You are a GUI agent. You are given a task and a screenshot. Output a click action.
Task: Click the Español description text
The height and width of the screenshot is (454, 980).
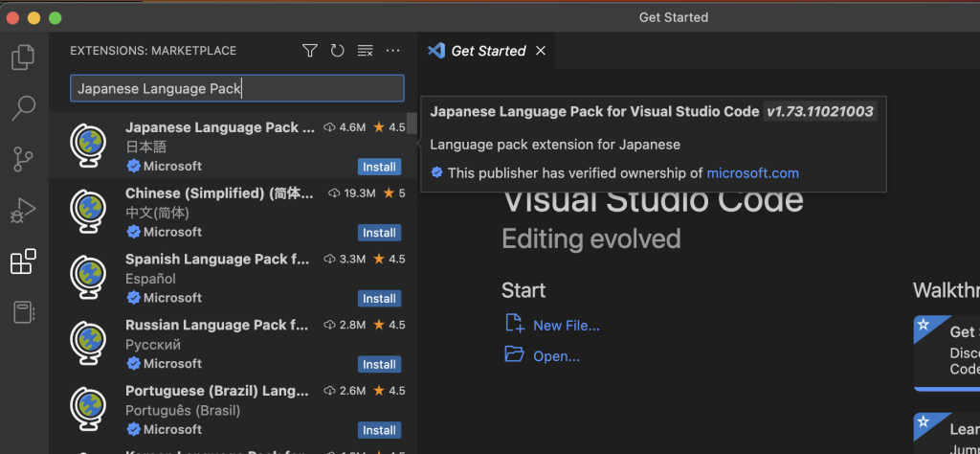[x=150, y=279]
